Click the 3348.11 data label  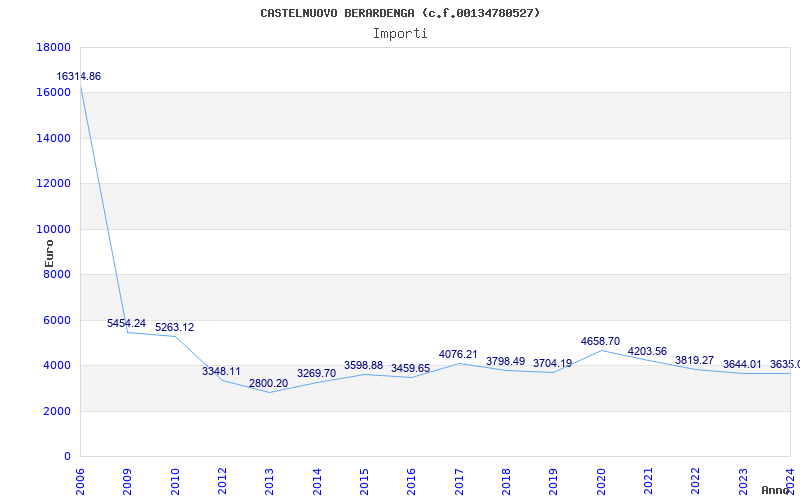221,371
